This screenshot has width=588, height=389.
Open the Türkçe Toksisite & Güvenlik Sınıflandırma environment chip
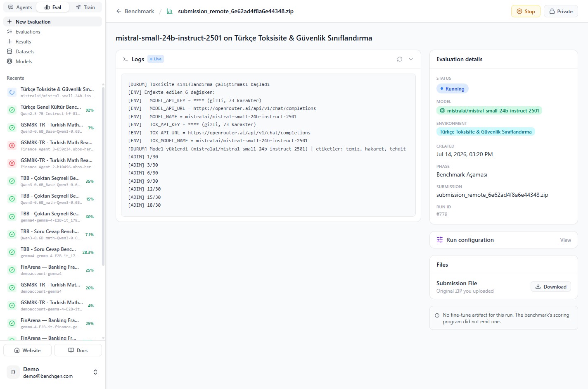click(x=486, y=131)
